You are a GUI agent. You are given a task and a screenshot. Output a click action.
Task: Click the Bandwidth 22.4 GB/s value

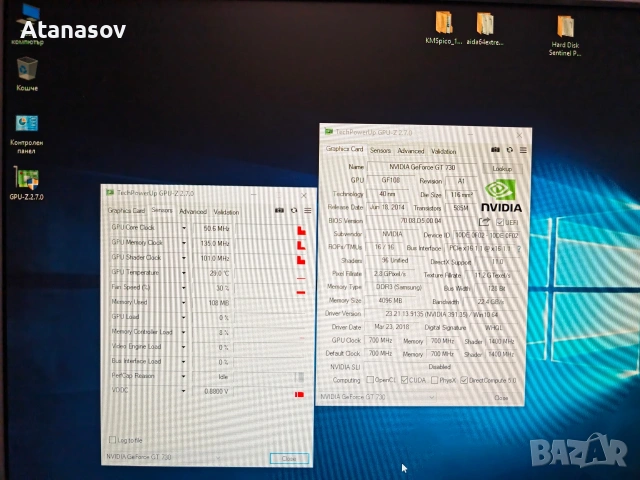(x=491, y=302)
